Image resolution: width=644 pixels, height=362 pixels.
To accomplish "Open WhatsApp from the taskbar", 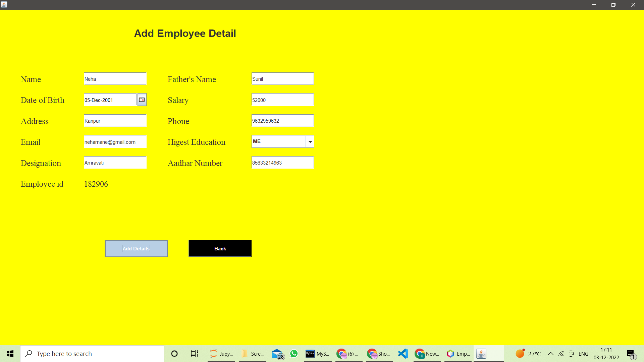I will coord(294,353).
